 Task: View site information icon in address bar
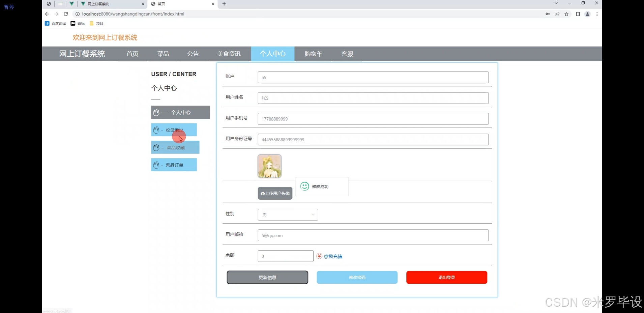[x=77, y=14]
